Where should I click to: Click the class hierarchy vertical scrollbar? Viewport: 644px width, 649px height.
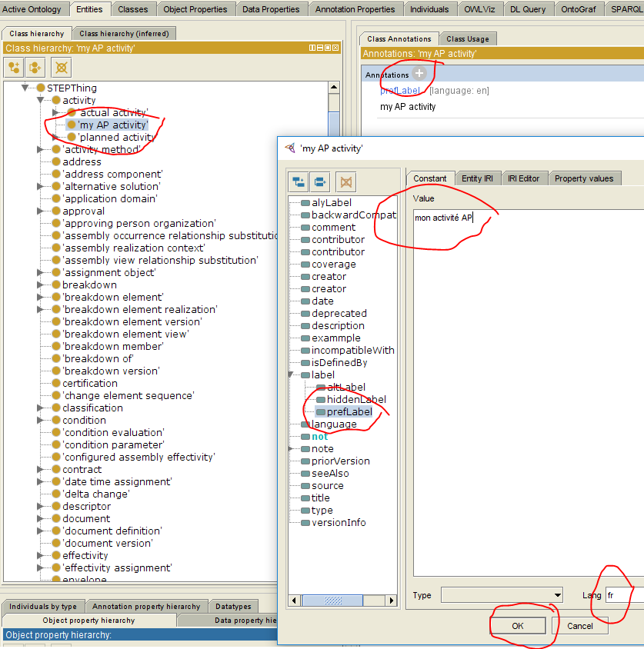(x=333, y=123)
